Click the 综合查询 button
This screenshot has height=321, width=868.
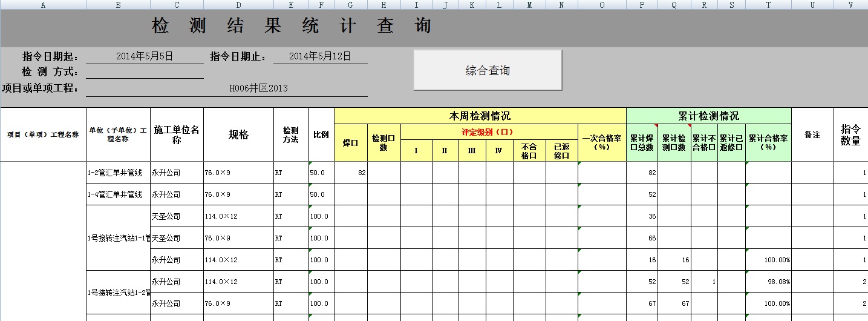(488, 70)
